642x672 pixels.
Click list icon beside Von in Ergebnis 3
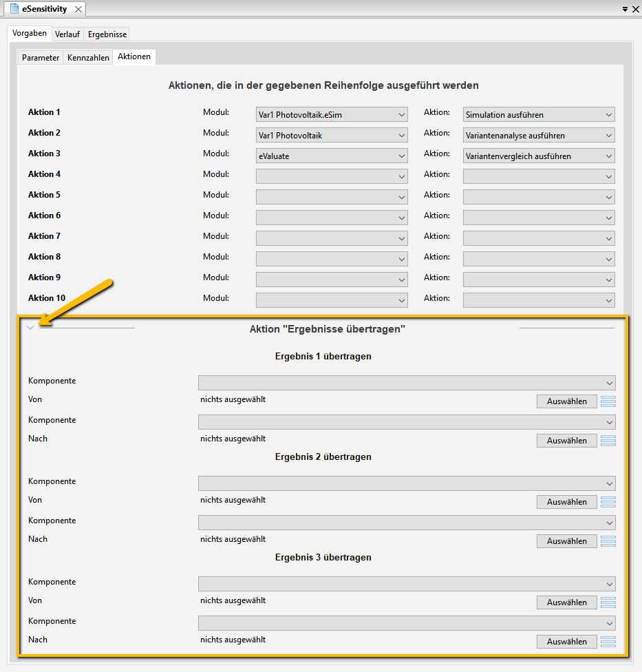pos(608,602)
